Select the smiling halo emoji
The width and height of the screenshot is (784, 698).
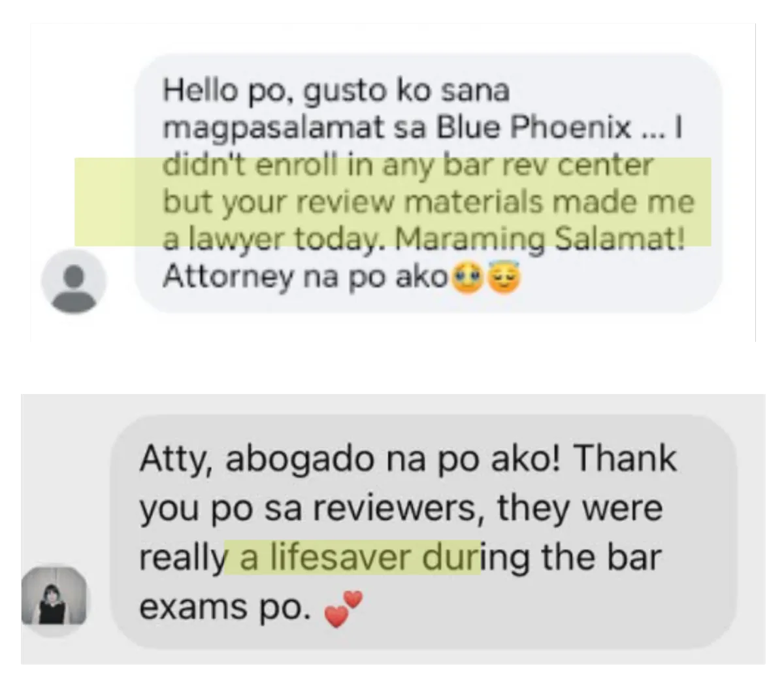(x=504, y=279)
